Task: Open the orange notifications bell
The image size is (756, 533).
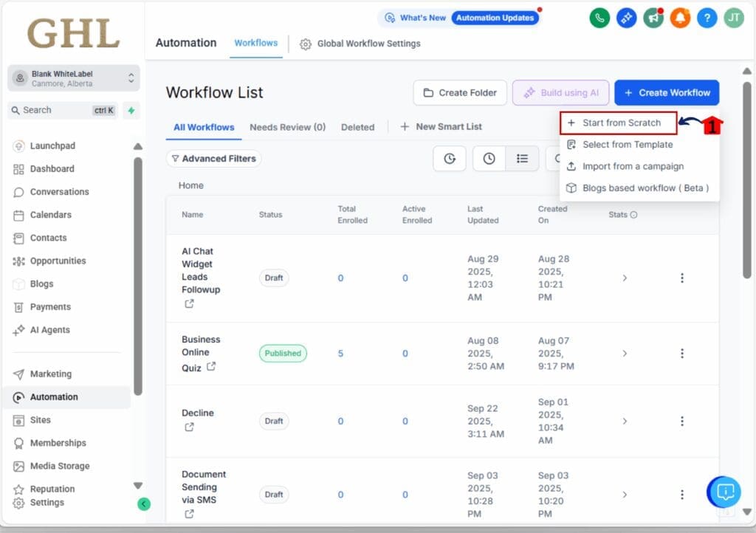Action: [680, 18]
